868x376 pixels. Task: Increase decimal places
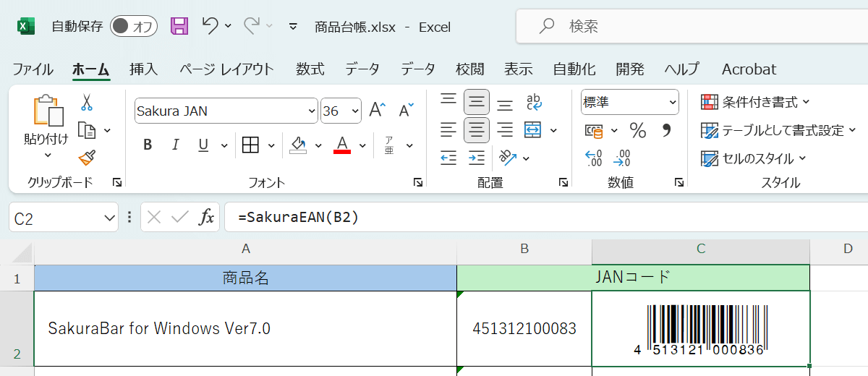[594, 158]
